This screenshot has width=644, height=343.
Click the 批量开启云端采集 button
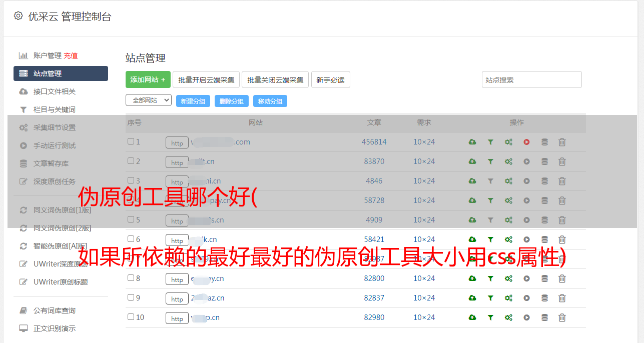(x=206, y=79)
